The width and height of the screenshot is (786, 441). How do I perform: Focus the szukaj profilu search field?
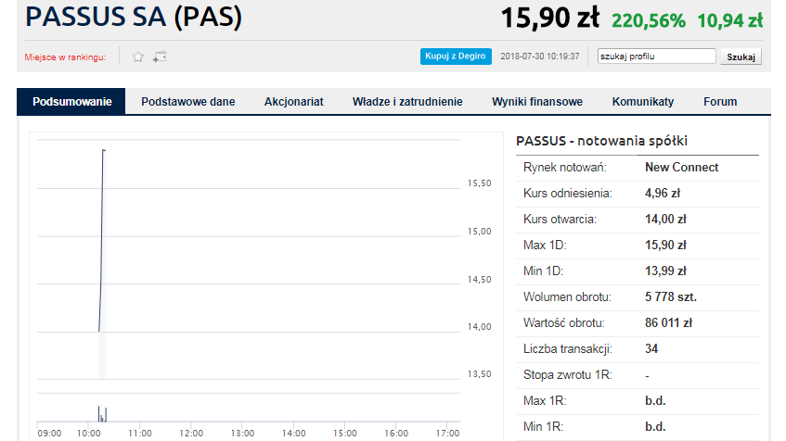point(656,56)
